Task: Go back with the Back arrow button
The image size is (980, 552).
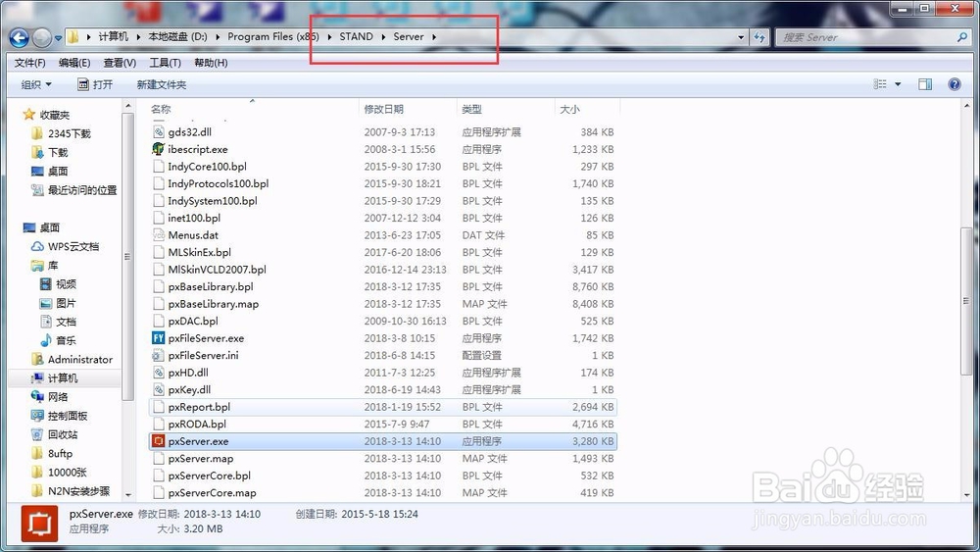Action: [x=19, y=38]
